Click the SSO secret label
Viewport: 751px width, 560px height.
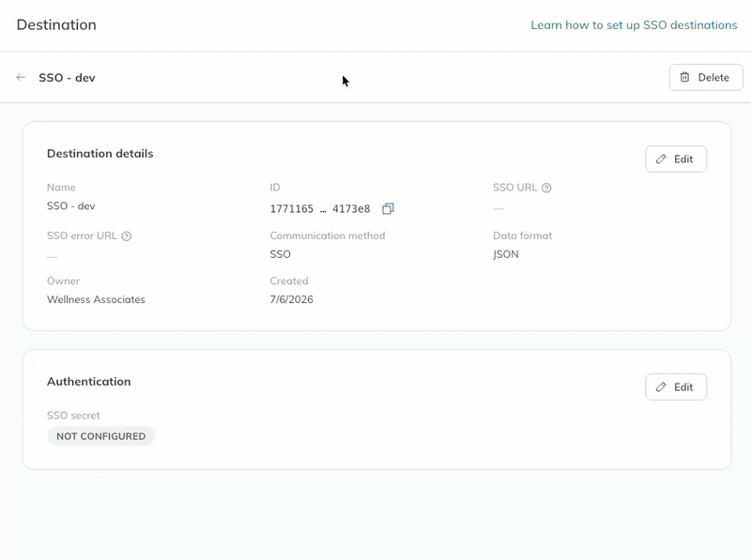73,416
